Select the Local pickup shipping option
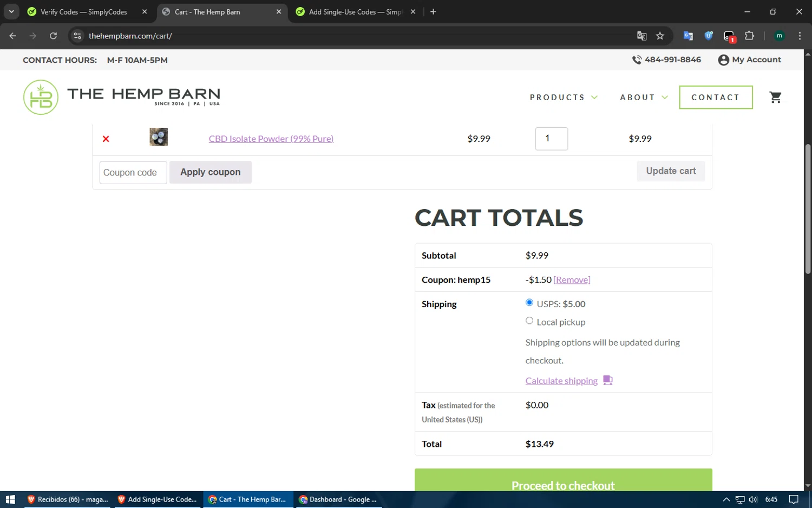812x508 pixels. click(x=529, y=321)
